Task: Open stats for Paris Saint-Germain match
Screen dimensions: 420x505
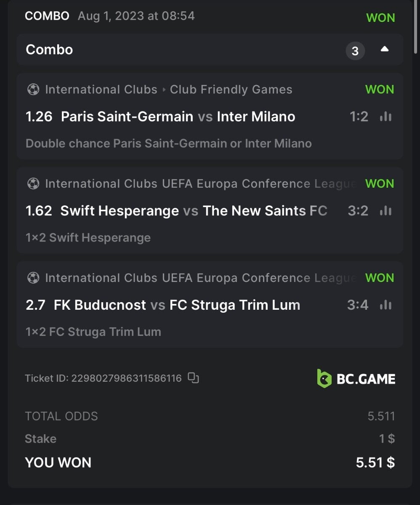Action: pyautogui.click(x=385, y=117)
